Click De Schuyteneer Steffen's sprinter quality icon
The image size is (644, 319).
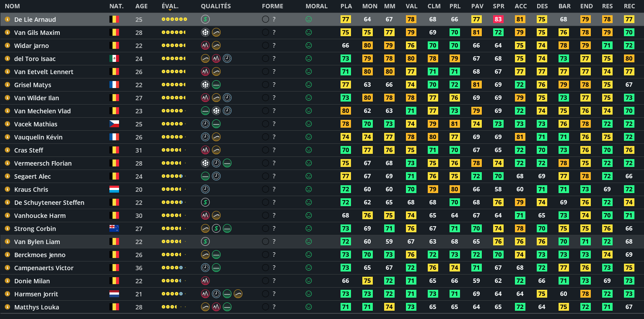(205, 202)
